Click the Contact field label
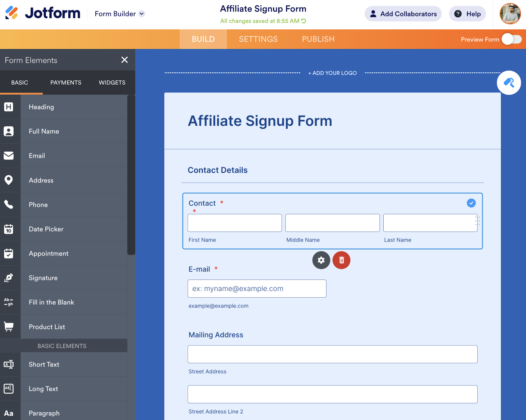 coord(202,203)
